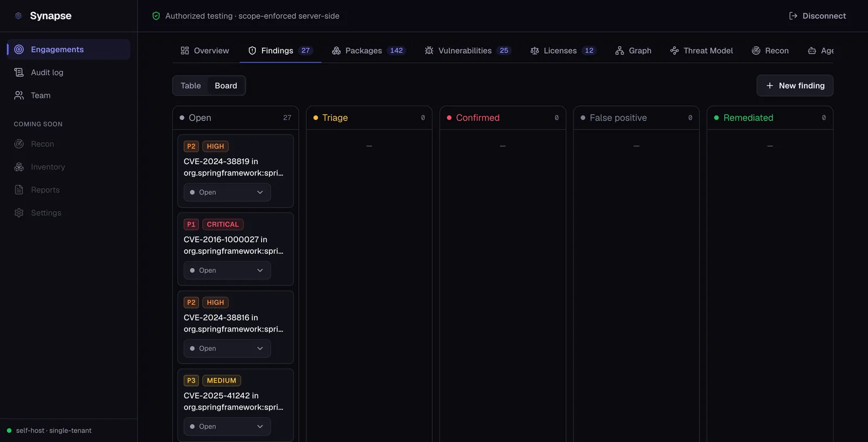Open the CVE-2024-38816 finding card
The height and width of the screenshot is (442, 868).
[235, 323]
